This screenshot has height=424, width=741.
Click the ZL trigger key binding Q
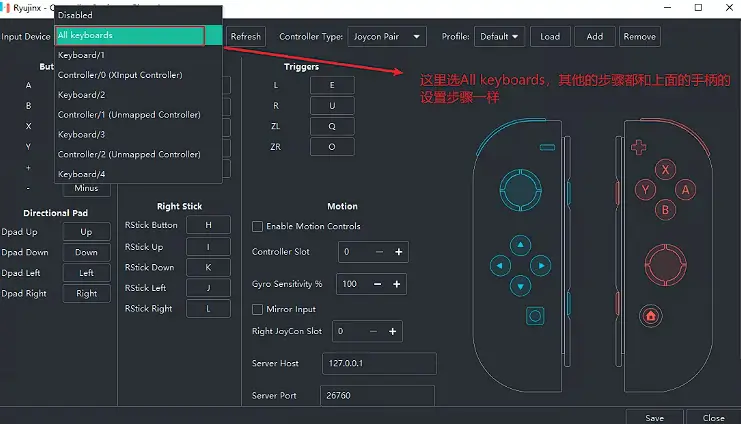point(331,127)
